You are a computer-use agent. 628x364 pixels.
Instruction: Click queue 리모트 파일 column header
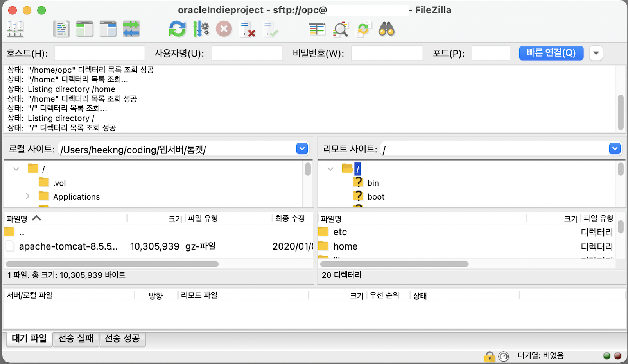coord(243,296)
